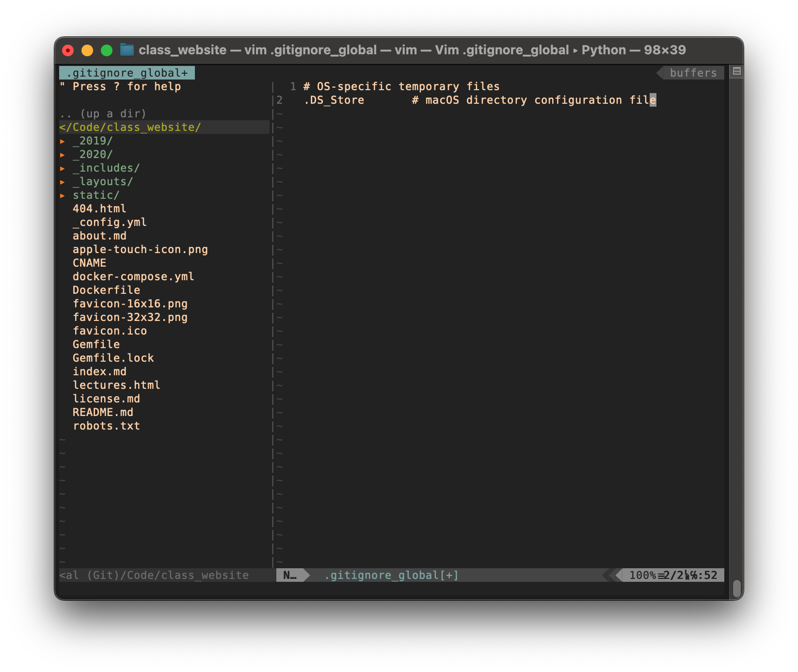Viewport: 798px width, 672px height.
Task: Click the blue folder icon in the title bar
Action: (127, 49)
